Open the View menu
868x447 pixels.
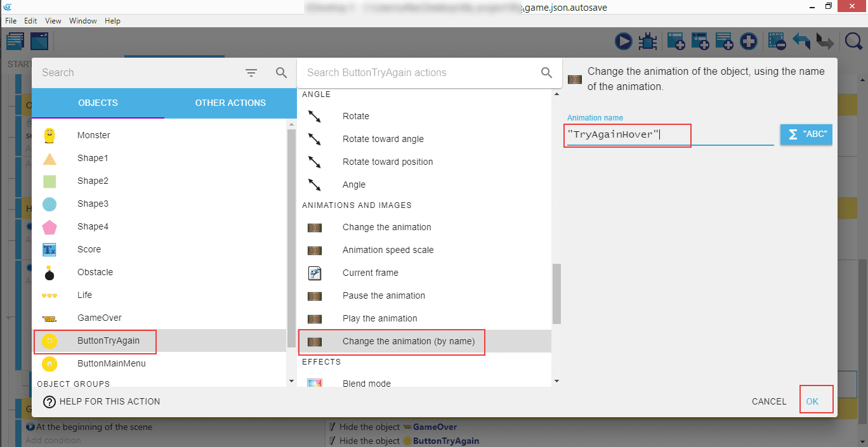53,21
